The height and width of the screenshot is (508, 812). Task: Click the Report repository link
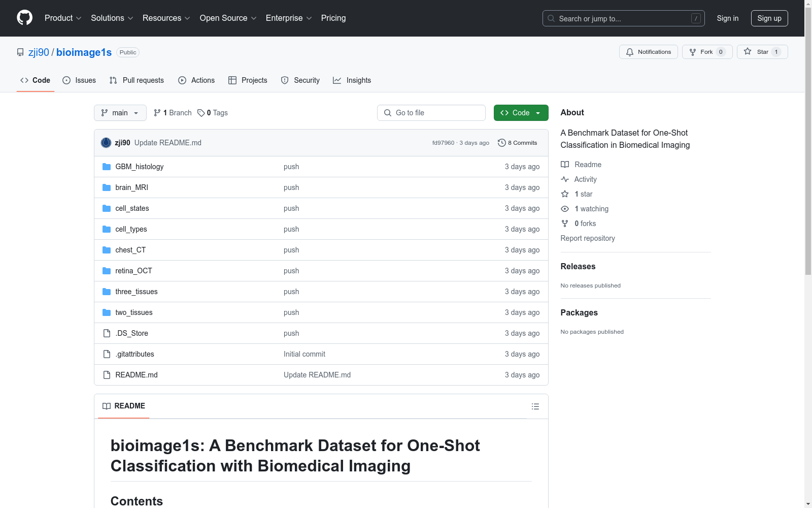pyautogui.click(x=588, y=238)
